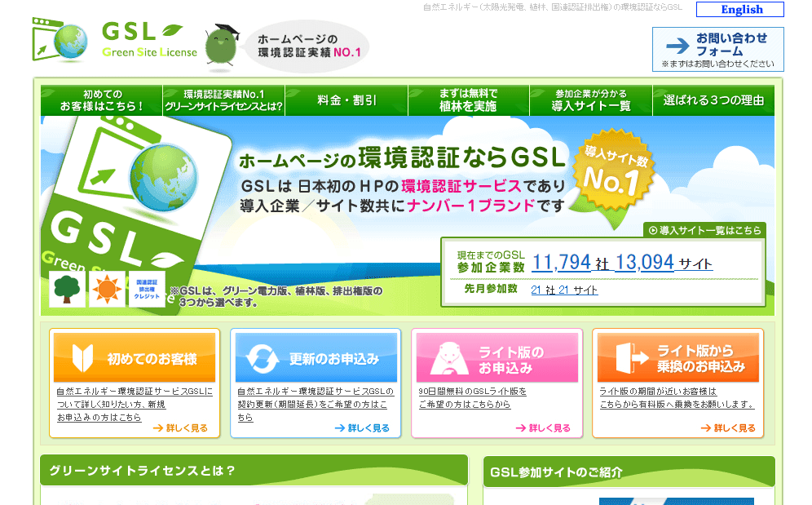
Task: Click the refresh arrows icon on 更新のお申込み
Action: tap(262, 359)
